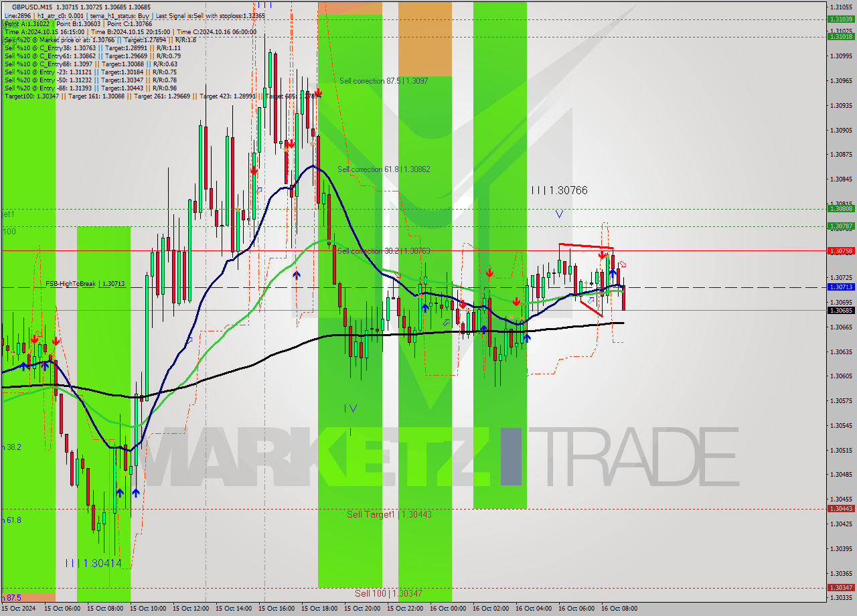Select the 'Sell correction 38.2 | 1.30763' label
Viewport: 857px width, 616px height.
click(384, 251)
